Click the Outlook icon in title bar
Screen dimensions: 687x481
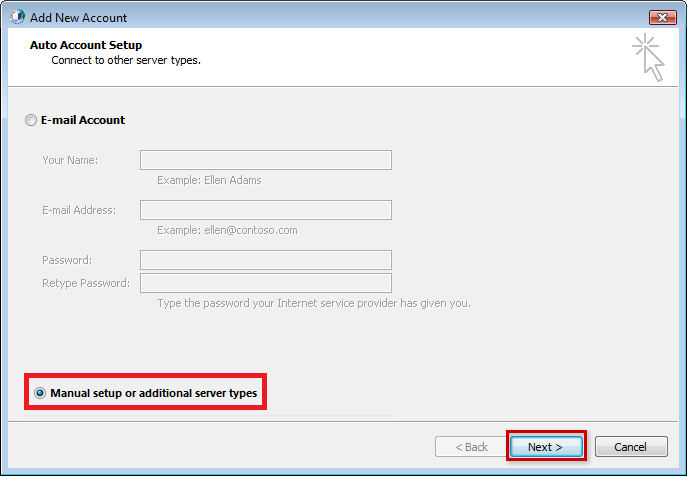[17, 17]
